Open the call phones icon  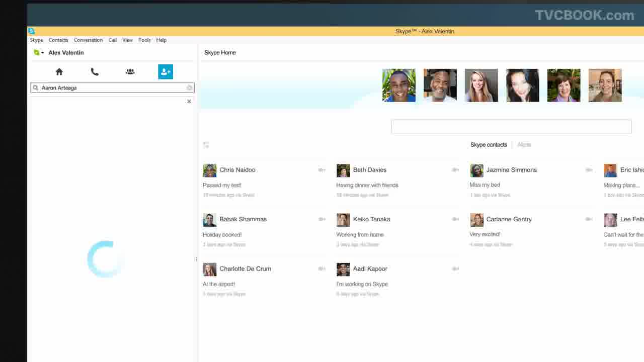point(95,71)
